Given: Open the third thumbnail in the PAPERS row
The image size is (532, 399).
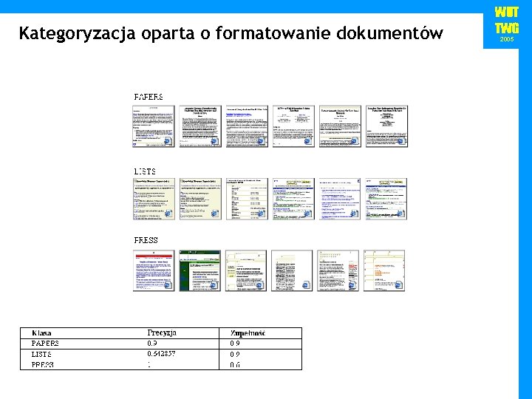Looking at the screenshot, I should 247,126.
